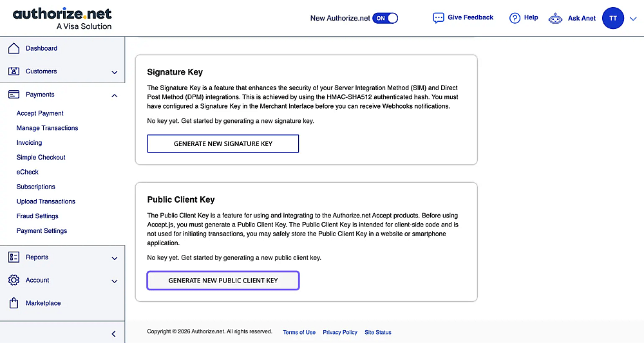Go to Invoicing
Image resolution: width=644 pixels, height=343 pixels.
(29, 143)
